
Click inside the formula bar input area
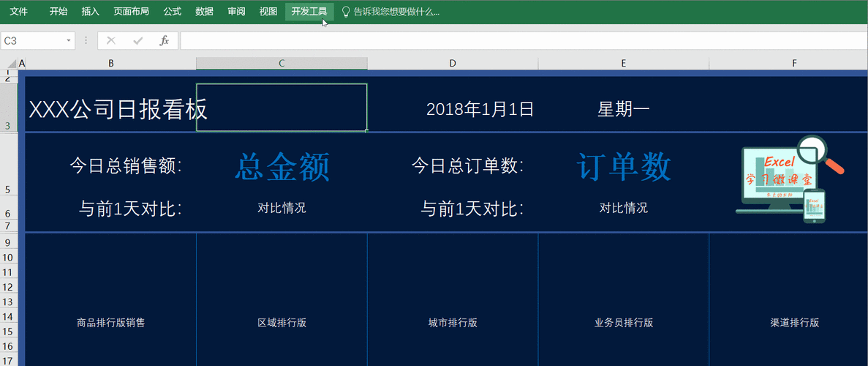(x=524, y=40)
